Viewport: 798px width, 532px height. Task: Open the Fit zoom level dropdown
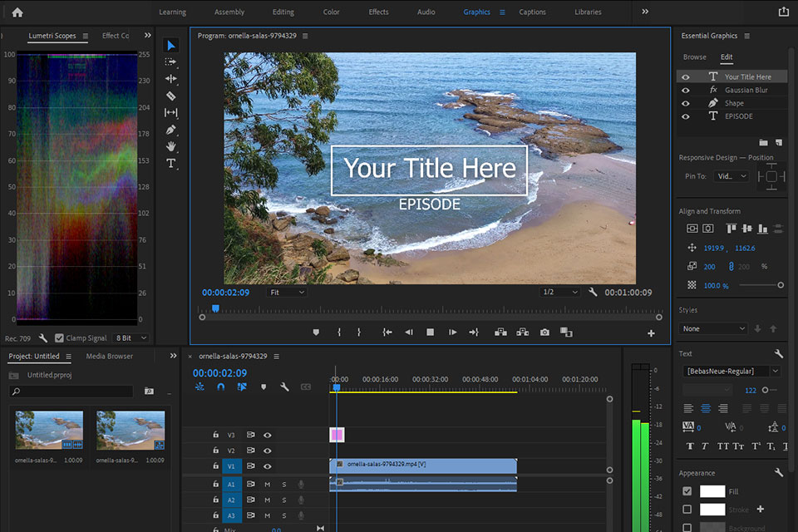click(287, 293)
